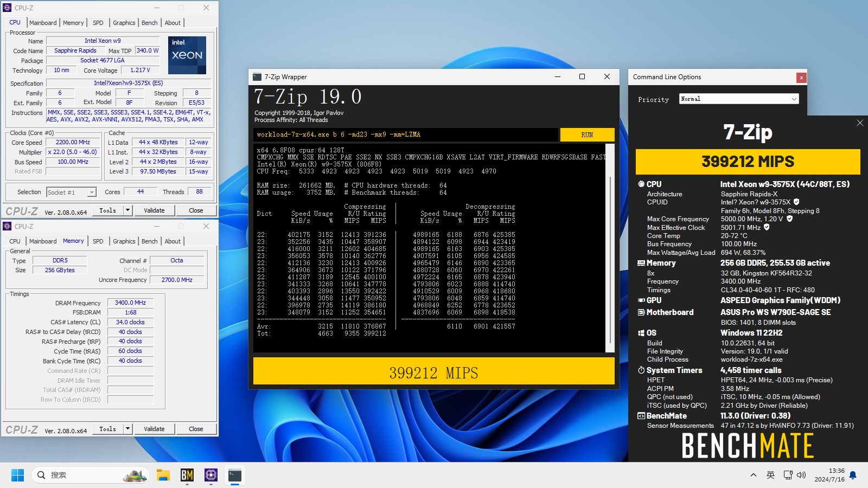
Task: Show hidden system tray icons
Action: pyautogui.click(x=753, y=475)
